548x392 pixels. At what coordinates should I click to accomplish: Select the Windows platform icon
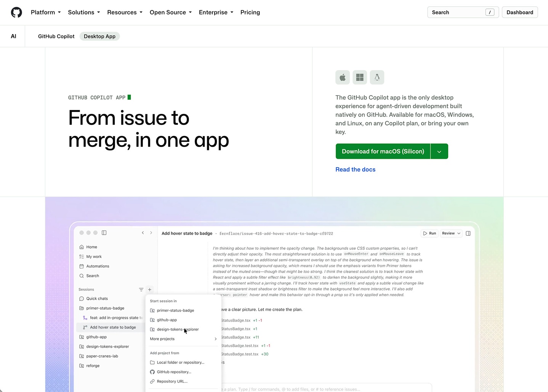360,77
